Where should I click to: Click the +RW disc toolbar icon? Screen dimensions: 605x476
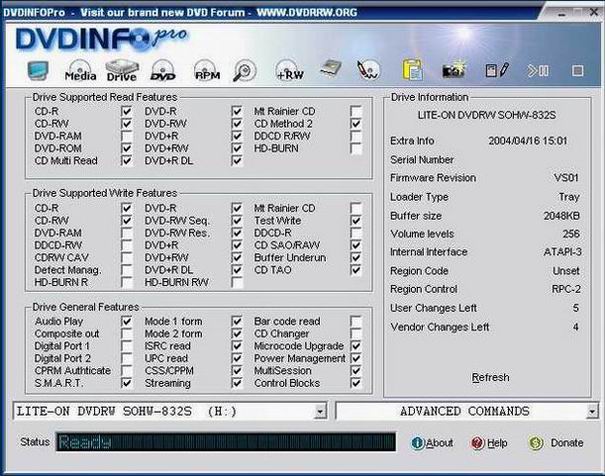[x=289, y=71]
